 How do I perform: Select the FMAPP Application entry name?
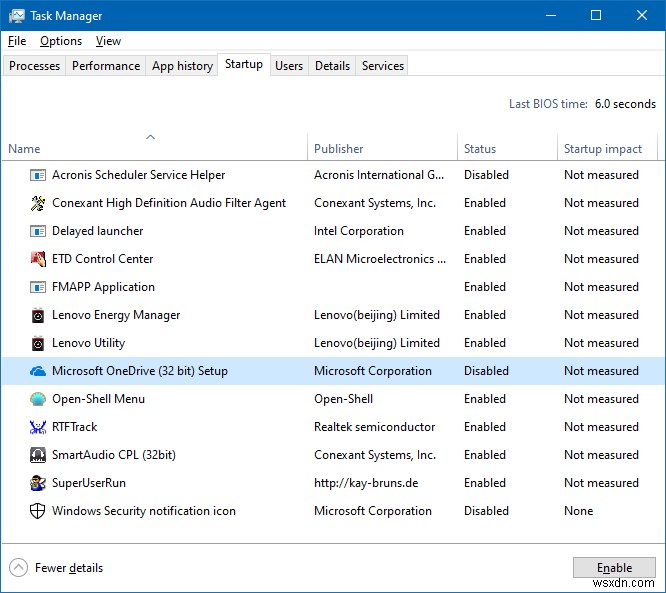click(x=103, y=287)
